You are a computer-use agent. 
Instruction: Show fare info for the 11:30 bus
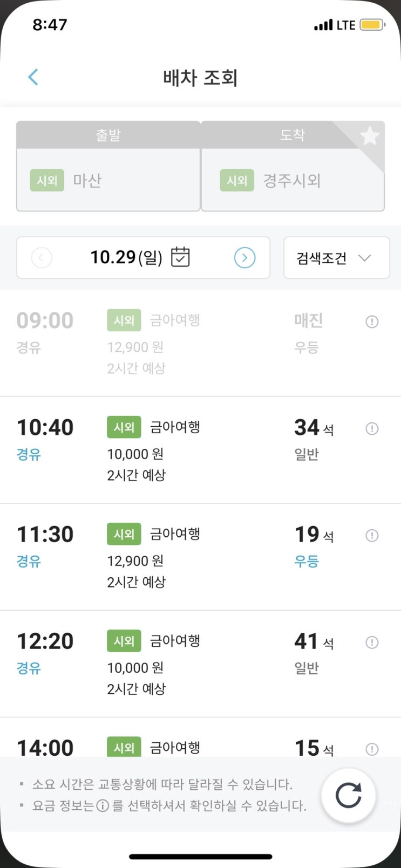(x=372, y=536)
